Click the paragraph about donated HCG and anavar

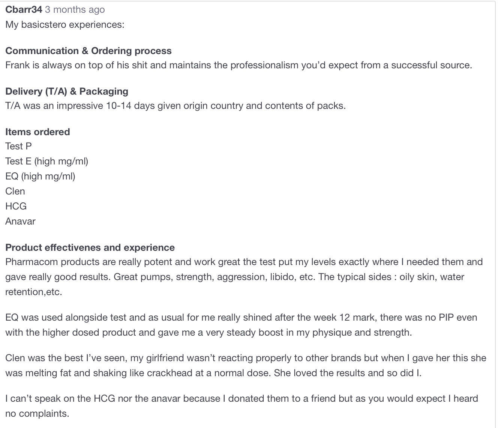click(x=242, y=406)
